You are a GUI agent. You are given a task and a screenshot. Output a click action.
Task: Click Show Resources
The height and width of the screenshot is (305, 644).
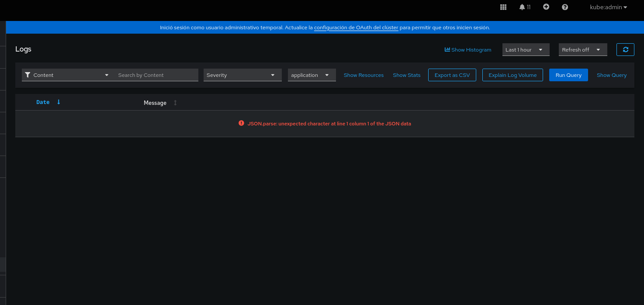[x=364, y=75]
